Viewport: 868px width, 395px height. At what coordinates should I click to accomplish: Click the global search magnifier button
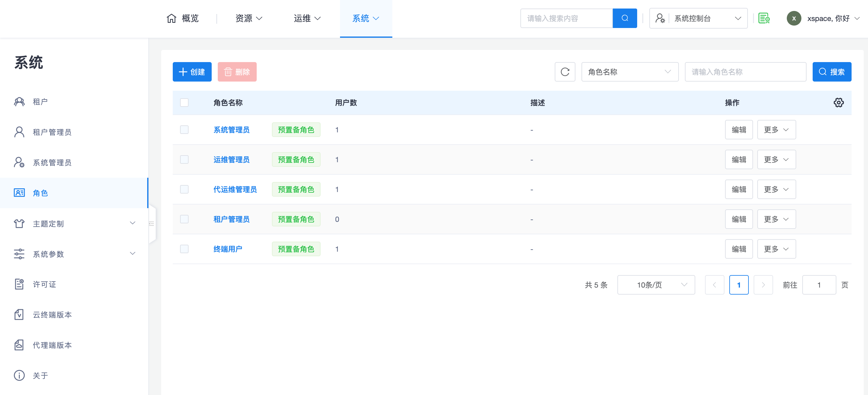pos(625,18)
